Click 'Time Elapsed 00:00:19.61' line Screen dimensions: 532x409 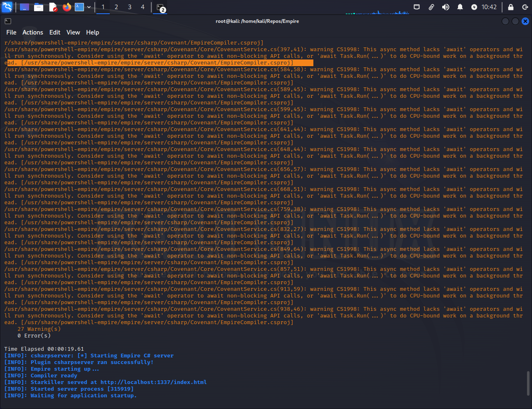click(44, 349)
